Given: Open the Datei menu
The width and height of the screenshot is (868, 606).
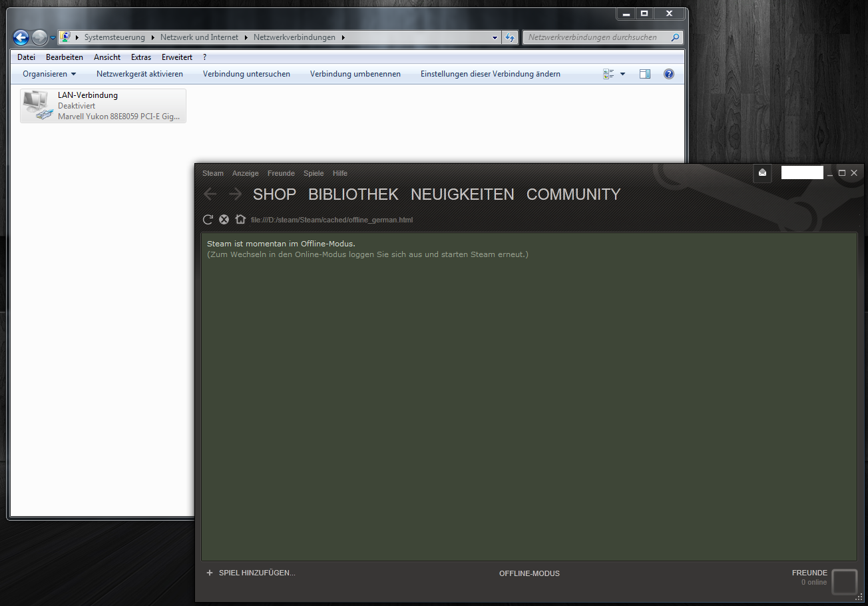Looking at the screenshot, I should (26, 57).
